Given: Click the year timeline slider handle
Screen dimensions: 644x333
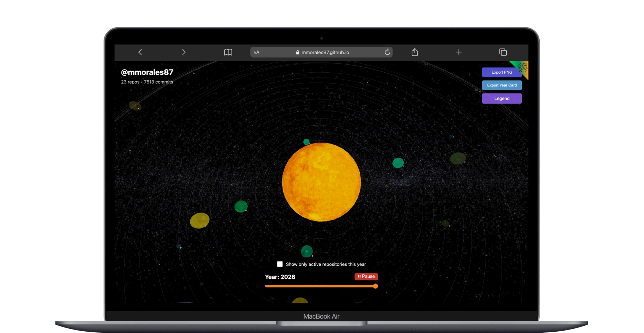Looking at the screenshot, I should (x=375, y=286).
